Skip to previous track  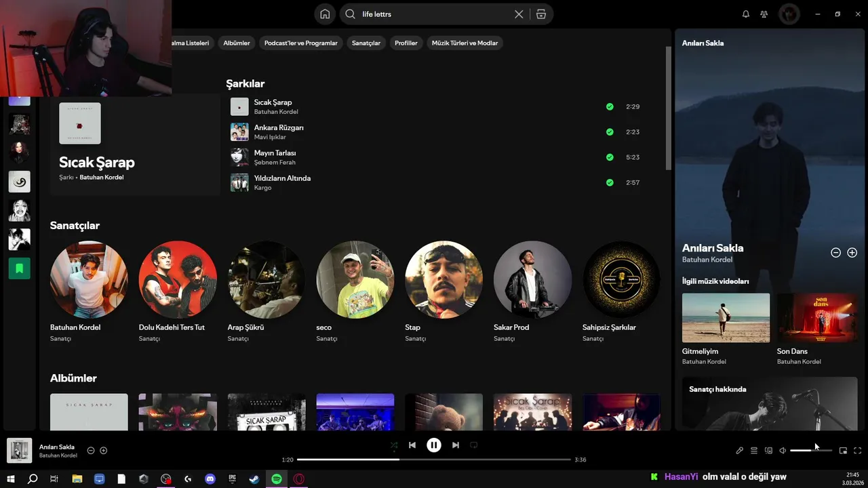412,445
